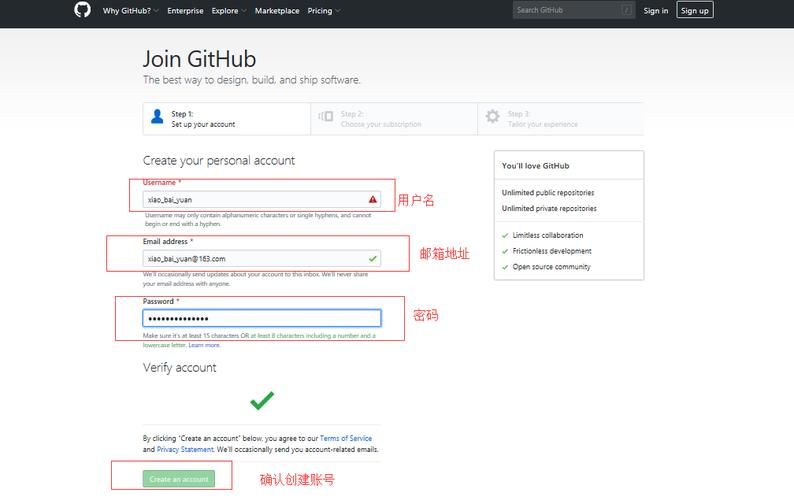Expand the Explore menu
794x500 pixels.
click(x=229, y=11)
